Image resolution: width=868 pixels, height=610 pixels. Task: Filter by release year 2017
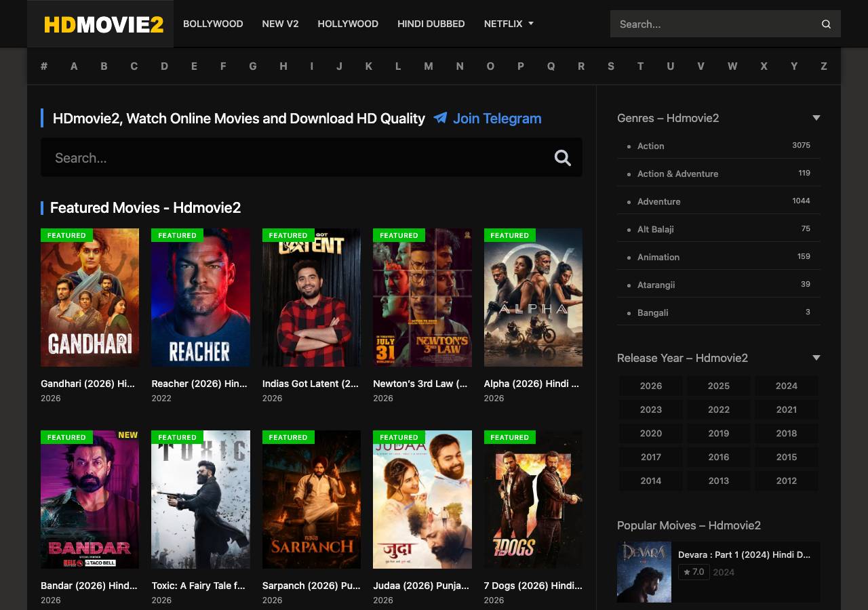click(x=651, y=457)
